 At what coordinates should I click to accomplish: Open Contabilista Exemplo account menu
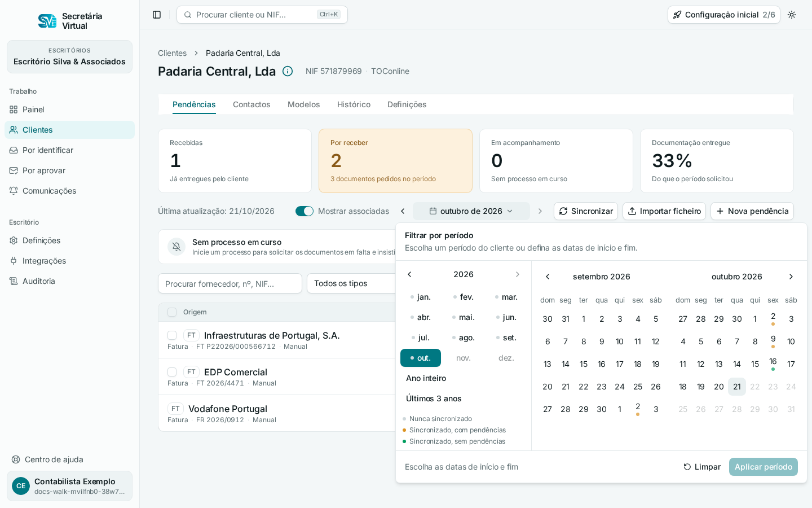click(x=69, y=486)
